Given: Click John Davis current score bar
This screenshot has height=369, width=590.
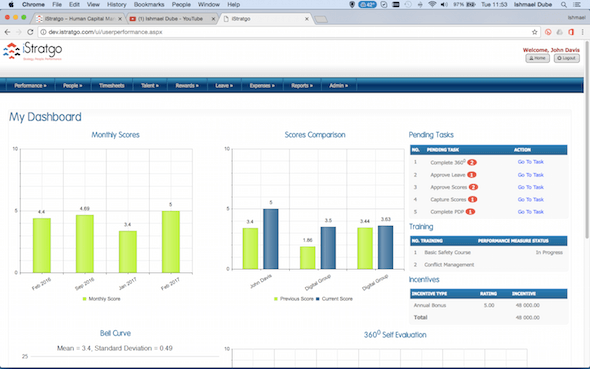Looking at the screenshot, I should point(271,239).
